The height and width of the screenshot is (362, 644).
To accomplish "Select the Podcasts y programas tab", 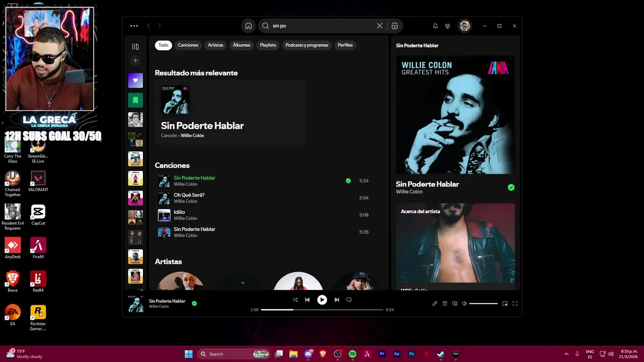I will click(307, 45).
